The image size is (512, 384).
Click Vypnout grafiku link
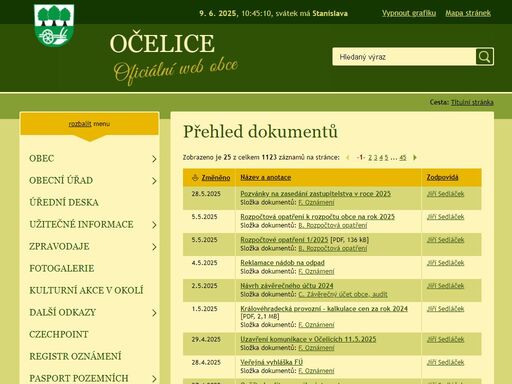[409, 13]
